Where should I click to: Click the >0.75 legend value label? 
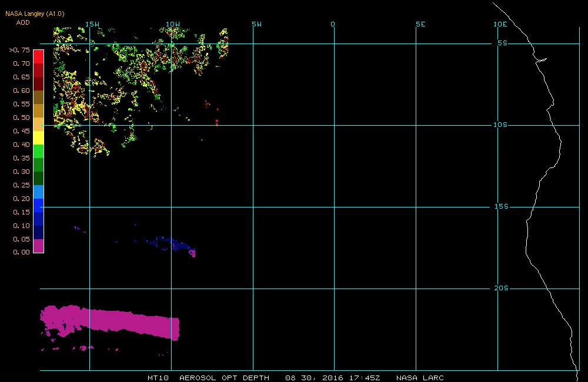pos(19,50)
